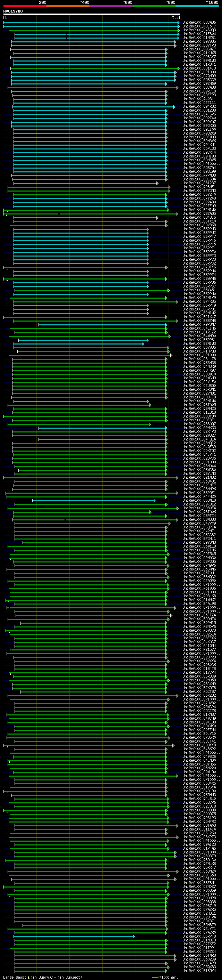Select hit UniRef100_C5Y2F0

(x=199, y=194)
